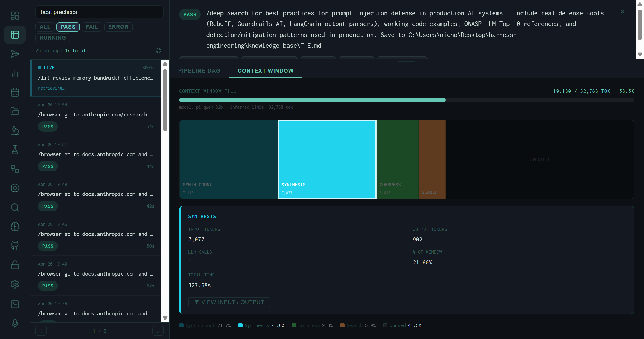Screen dimensions: 644x339
Task: Switch to the CONTEXT WINDOW tab
Action: (x=266, y=71)
